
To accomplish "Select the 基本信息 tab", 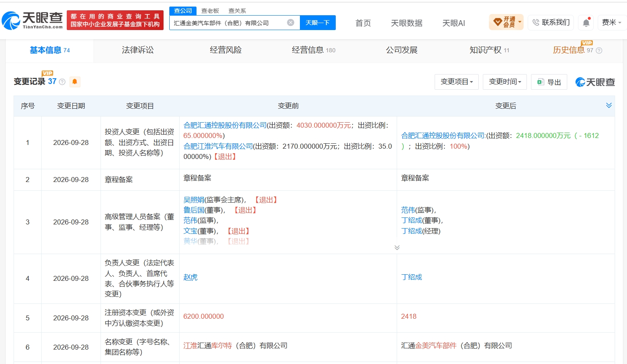I will 50,50.
